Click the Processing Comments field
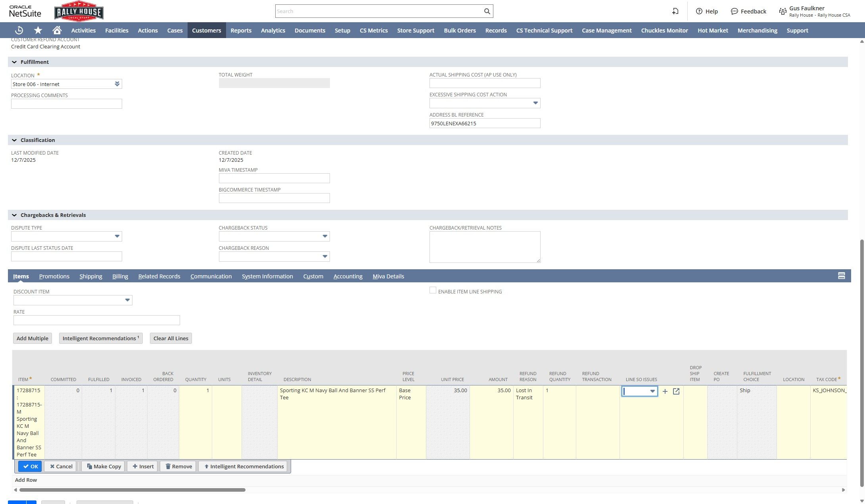The height and width of the screenshot is (504, 865). click(x=67, y=104)
